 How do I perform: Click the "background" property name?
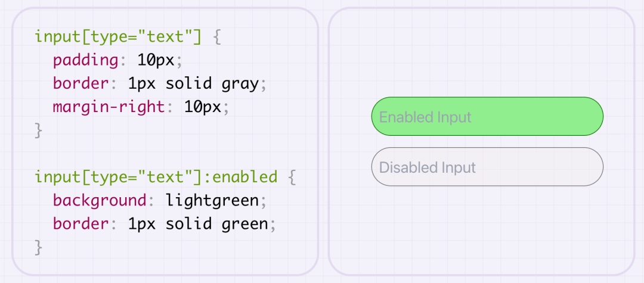click(x=100, y=200)
